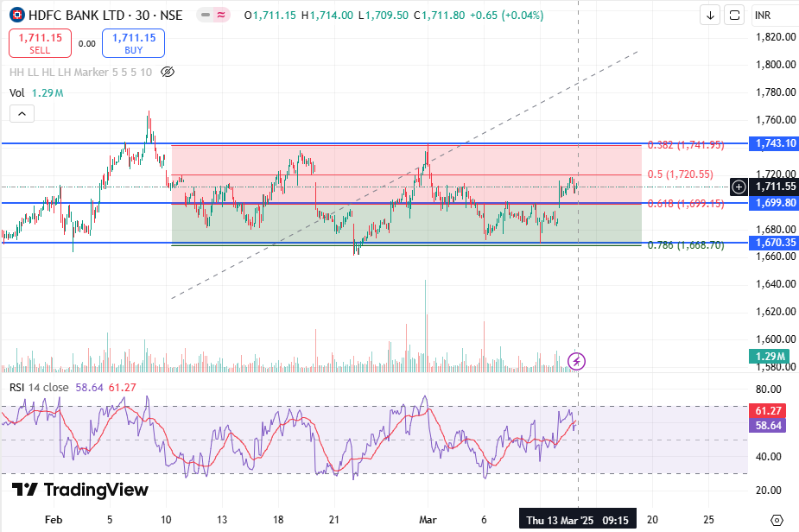Select the Vol 1.29 M indicator label
799x532 pixels.
(36, 92)
